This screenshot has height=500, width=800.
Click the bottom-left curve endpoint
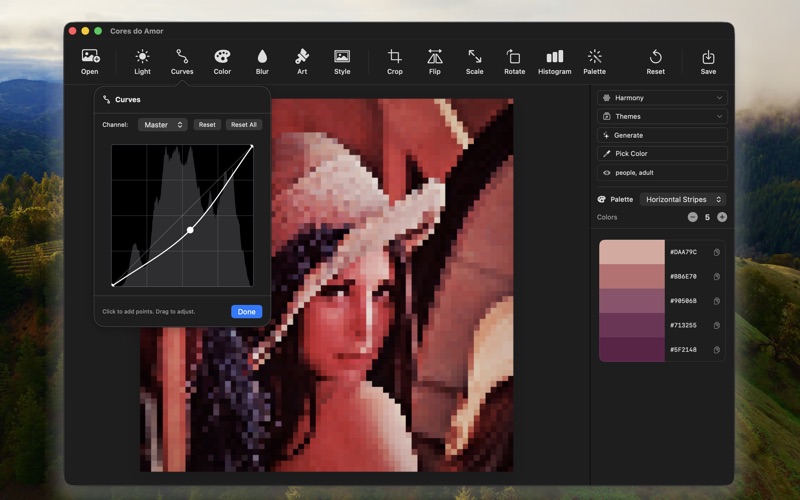pos(113,285)
